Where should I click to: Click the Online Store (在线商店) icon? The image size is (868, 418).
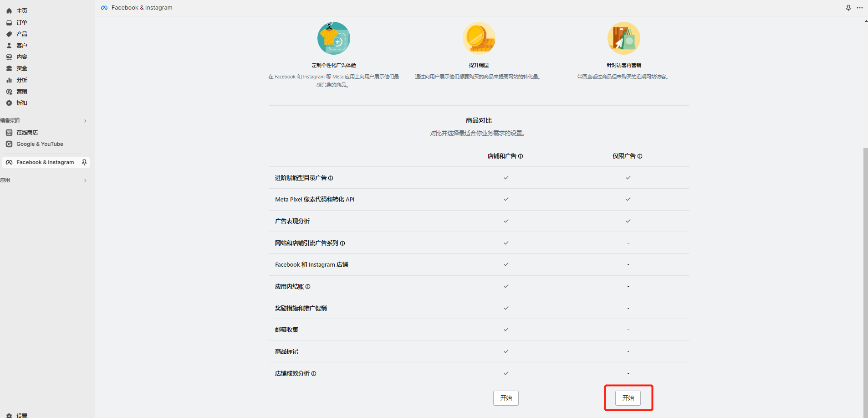[x=9, y=133]
